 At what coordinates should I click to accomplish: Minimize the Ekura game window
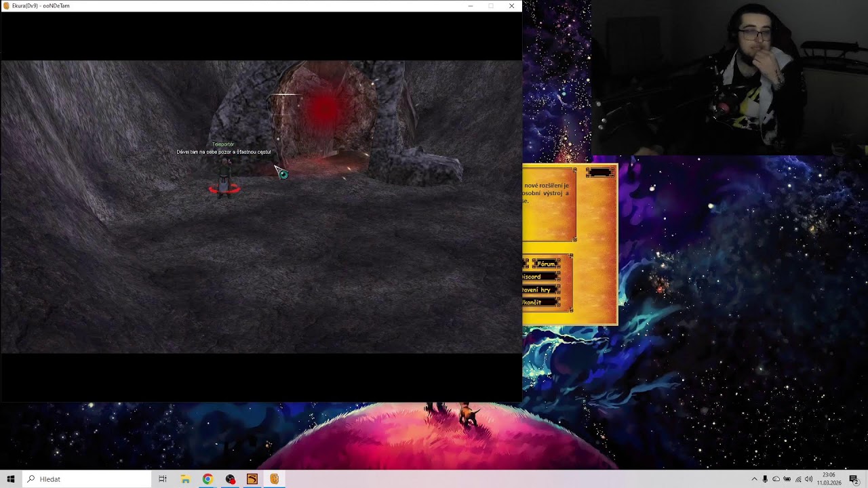tap(471, 6)
